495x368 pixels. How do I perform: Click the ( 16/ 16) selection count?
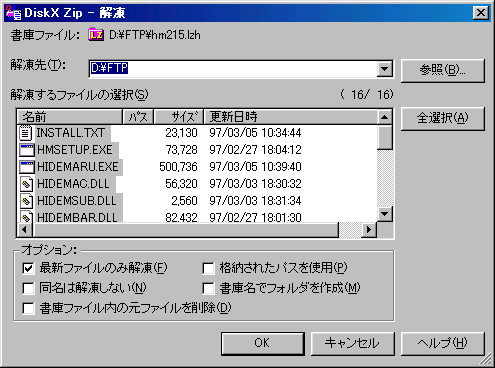[367, 95]
